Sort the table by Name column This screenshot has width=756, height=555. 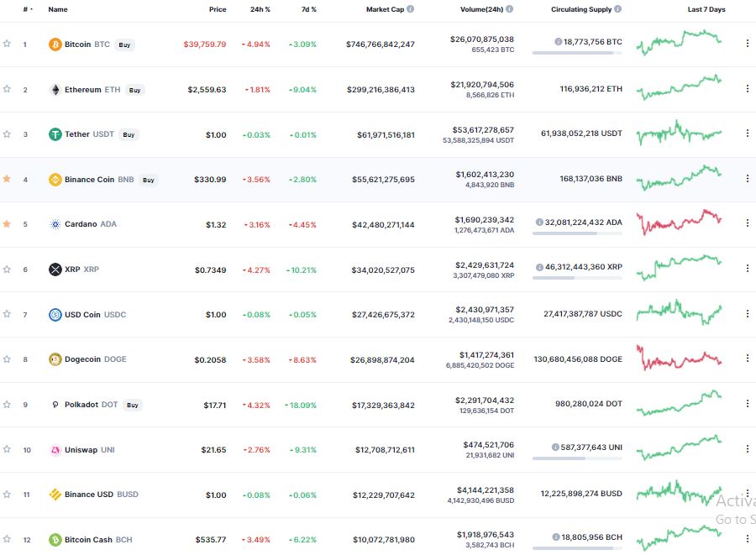[58, 9]
